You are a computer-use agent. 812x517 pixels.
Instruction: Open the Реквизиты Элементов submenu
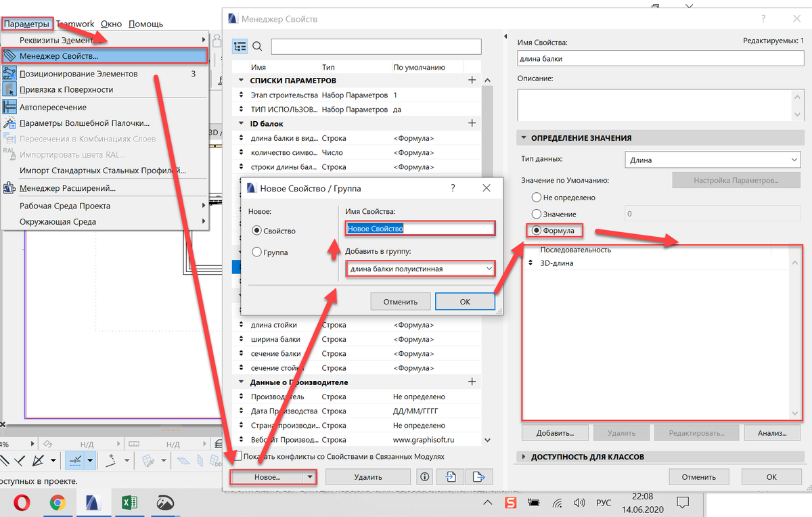(105, 40)
